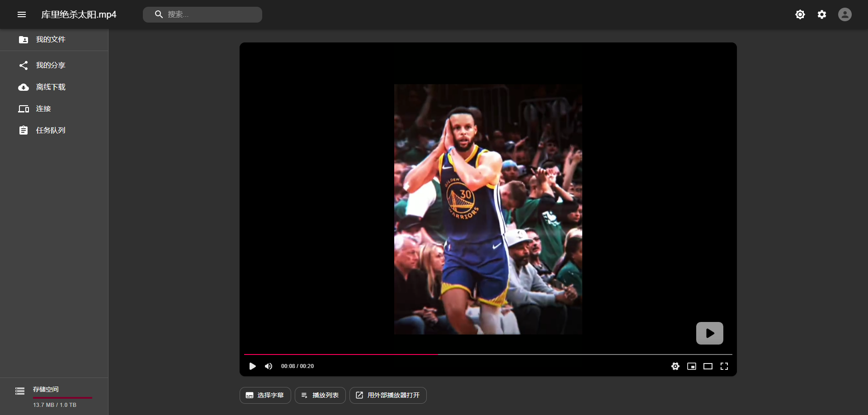Screen dimensions: 868x415
Task: Enter fullscreen video mode
Action: click(724, 366)
